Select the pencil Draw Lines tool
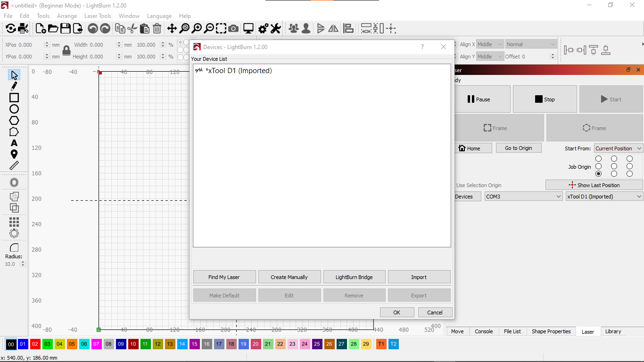This screenshot has width=644, height=362. pyautogui.click(x=14, y=86)
